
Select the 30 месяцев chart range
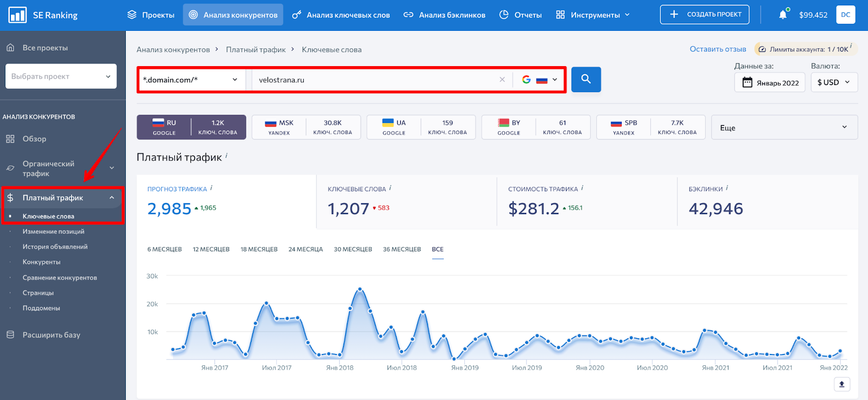pyautogui.click(x=353, y=249)
